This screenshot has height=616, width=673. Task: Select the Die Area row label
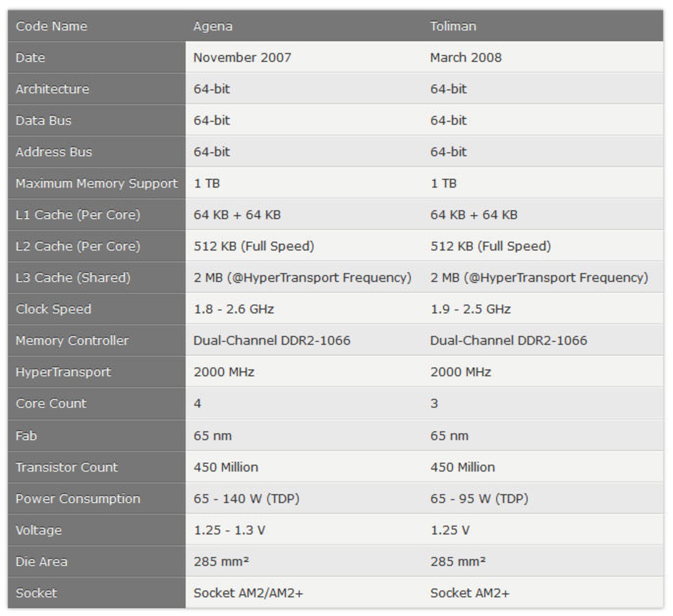[x=41, y=562]
